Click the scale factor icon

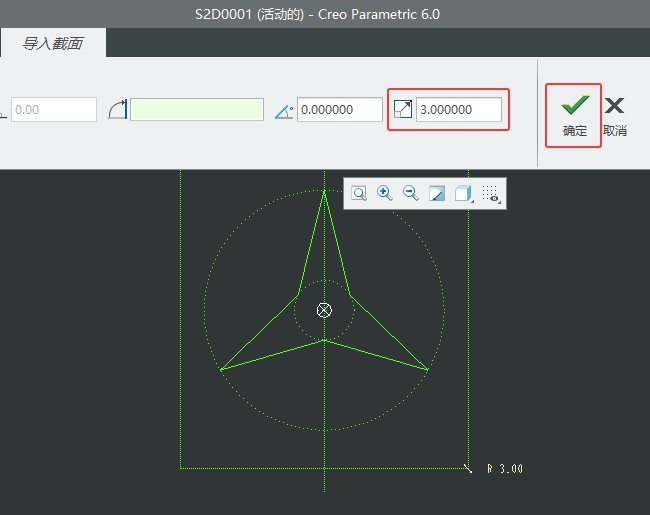click(403, 109)
